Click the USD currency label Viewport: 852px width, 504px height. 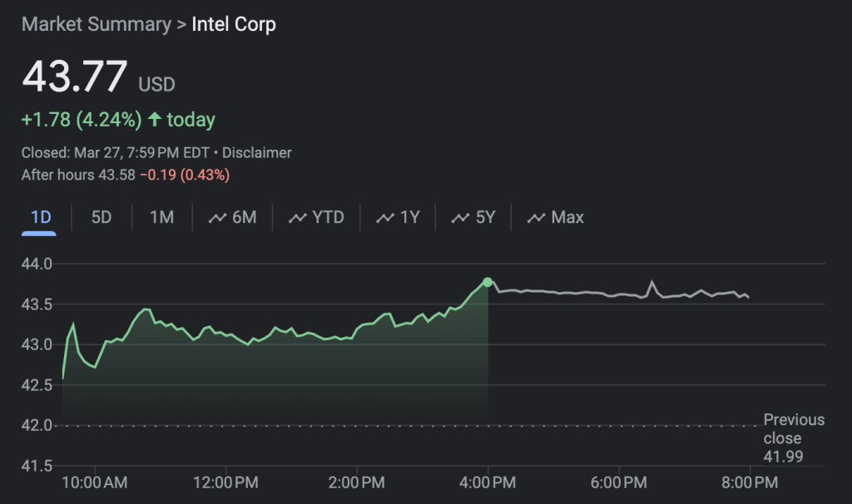tap(156, 84)
